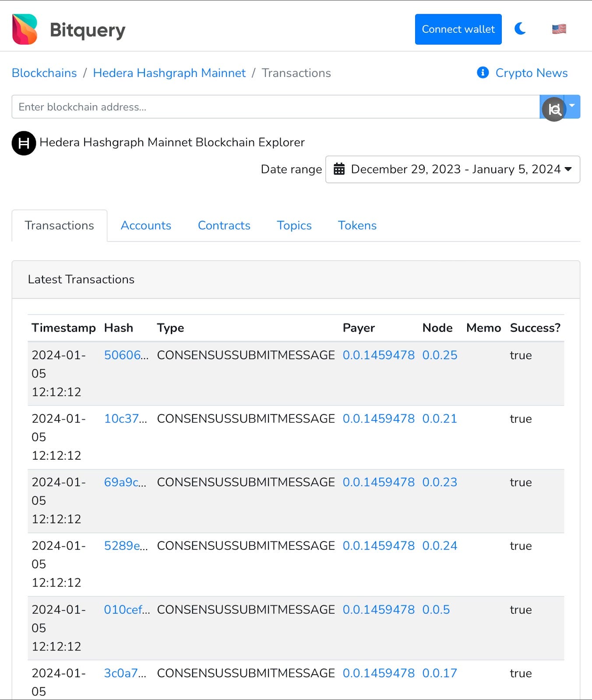Click Hedera Hashgraph Mainnet Blockchain Explorer title
592x700 pixels.
(172, 142)
